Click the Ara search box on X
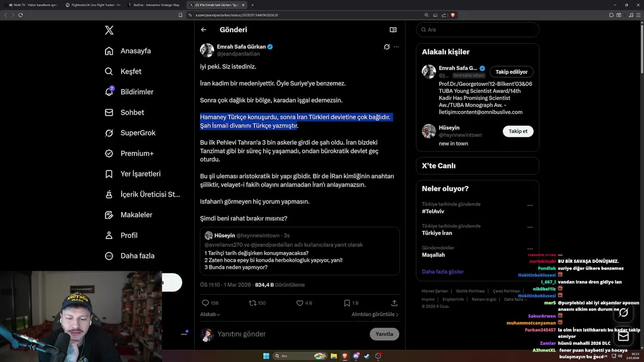This screenshot has width=644, height=362. [477, 30]
